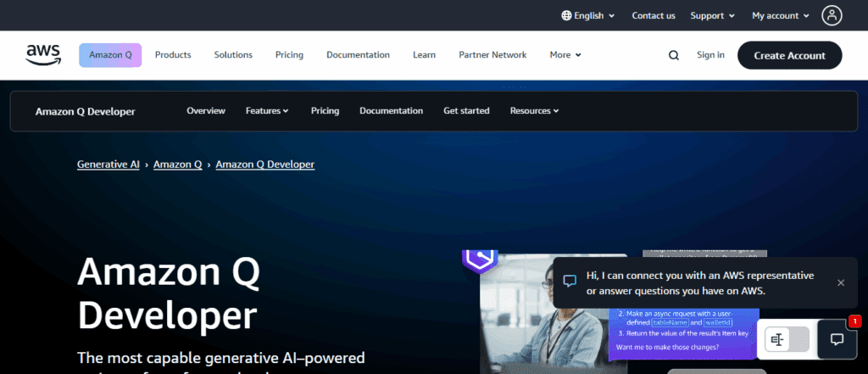The width and height of the screenshot is (868, 374).
Task: Expand the Features dropdown
Action: (x=267, y=111)
